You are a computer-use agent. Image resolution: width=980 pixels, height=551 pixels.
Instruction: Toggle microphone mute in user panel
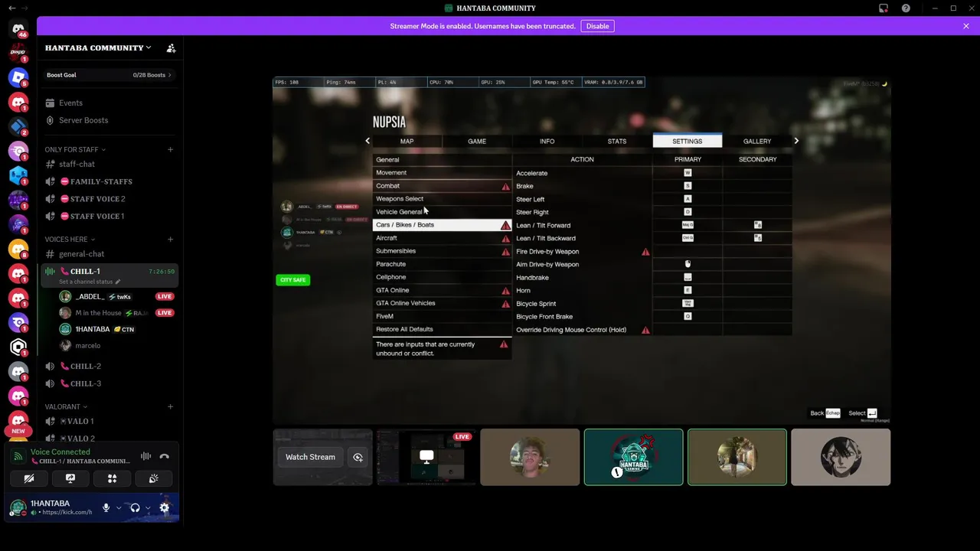tap(106, 507)
